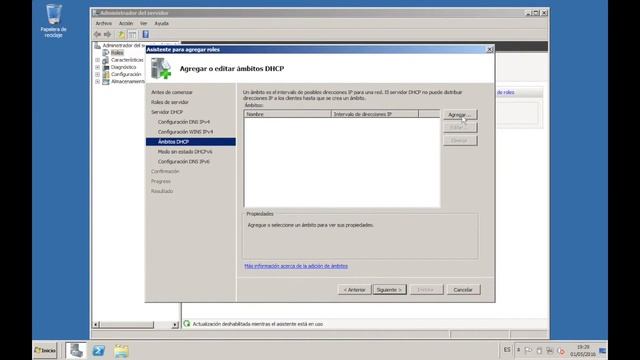Click the Forward arrow in Server Manager toolbar
This screenshot has width=640, height=360.
[108, 35]
